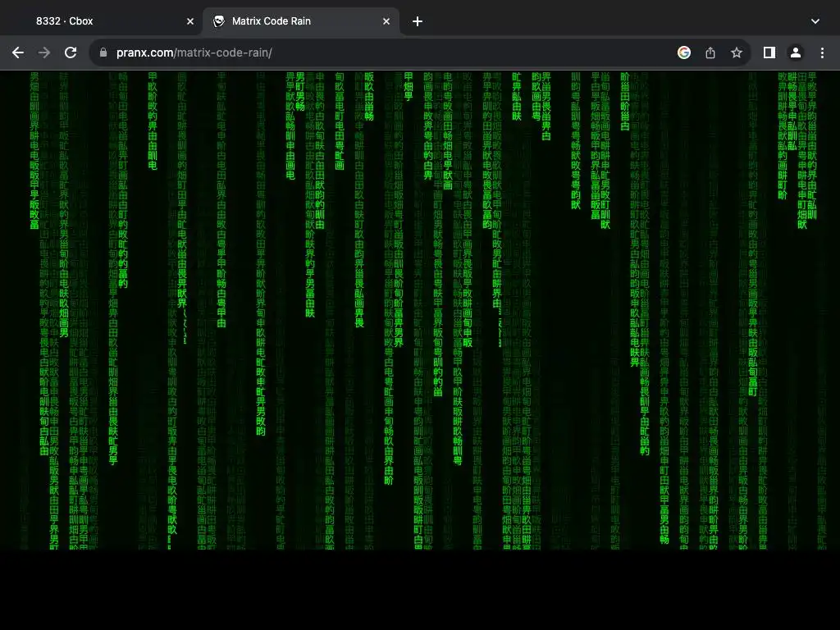The image size is (840, 630).
Task: Open Chrome three-dot menu
Action: tap(822, 52)
